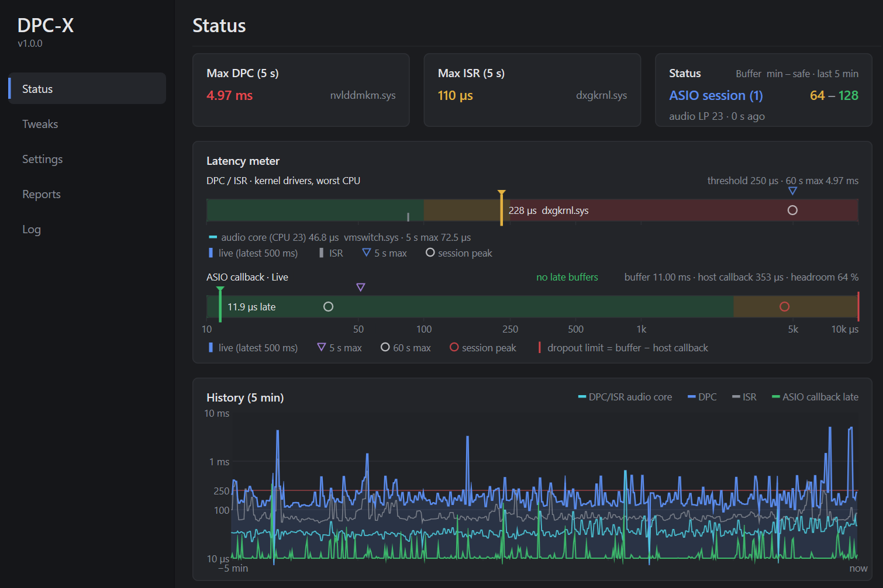Click the 11.9 µs late label
The width and height of the screenshot is (883, 588).
coord(251,307)
